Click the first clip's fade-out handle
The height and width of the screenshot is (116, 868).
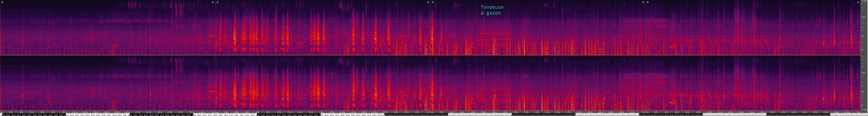[213, 2]
